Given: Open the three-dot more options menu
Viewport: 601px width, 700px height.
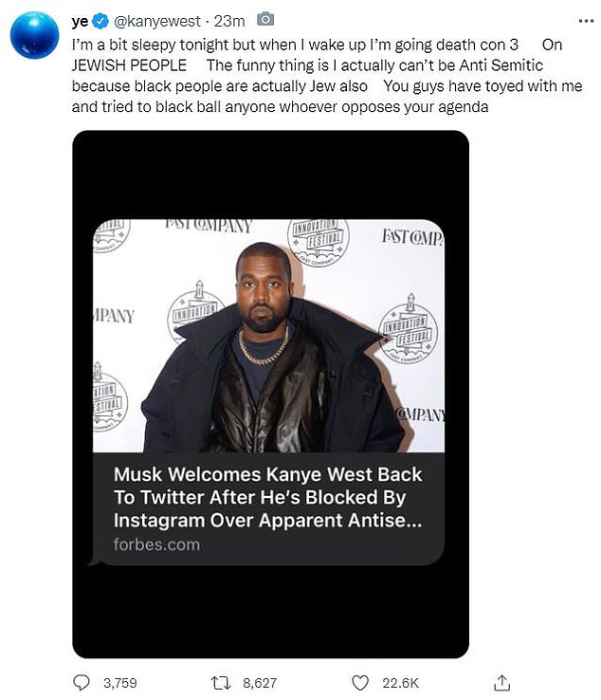Looking at the screenshot, I should [586, 21].
